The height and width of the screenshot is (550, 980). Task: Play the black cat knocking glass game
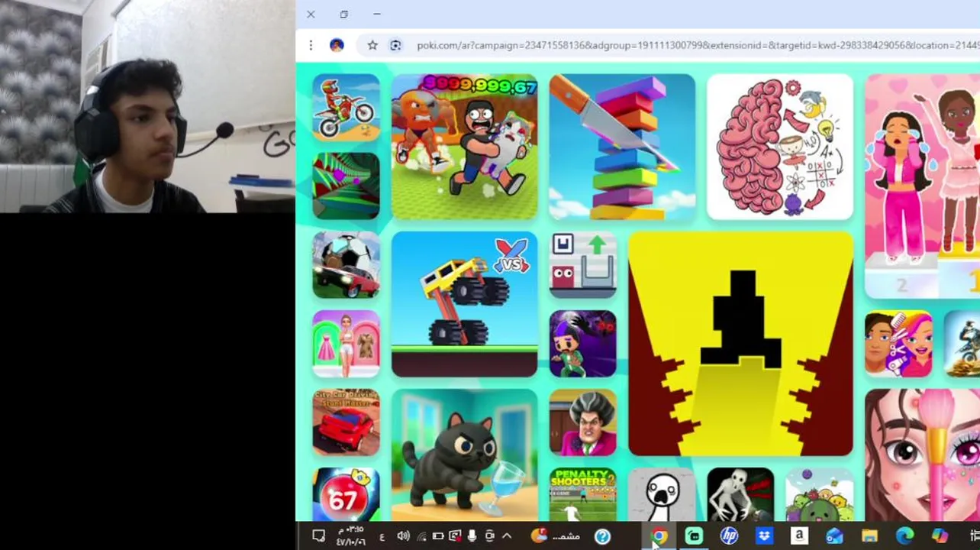pos(464,455)
